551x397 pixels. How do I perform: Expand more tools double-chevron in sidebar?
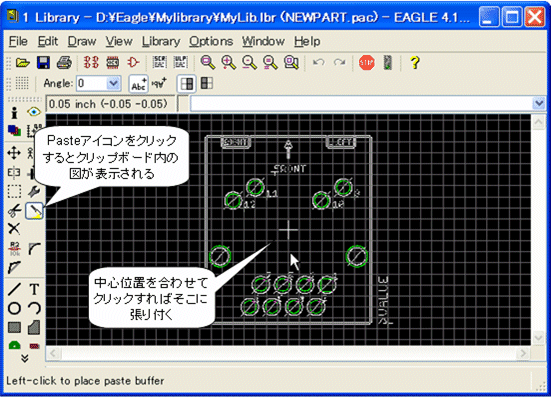click(24, 359)
